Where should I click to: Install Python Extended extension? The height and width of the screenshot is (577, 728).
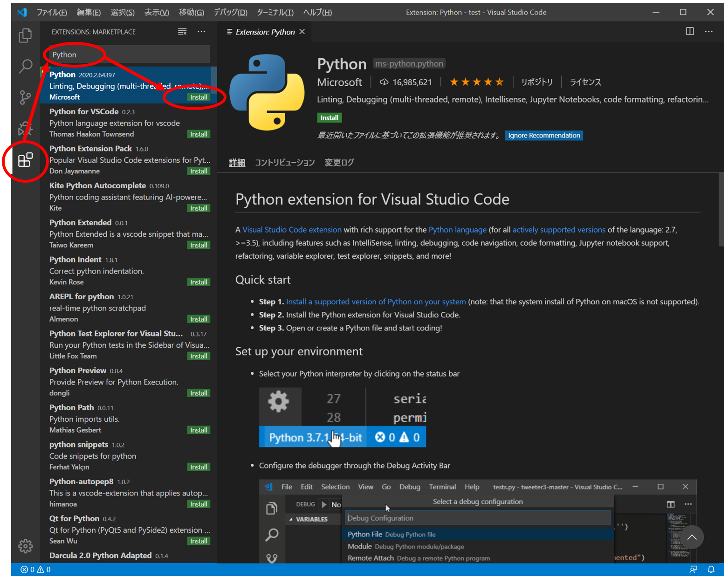(x=199, y=245)
